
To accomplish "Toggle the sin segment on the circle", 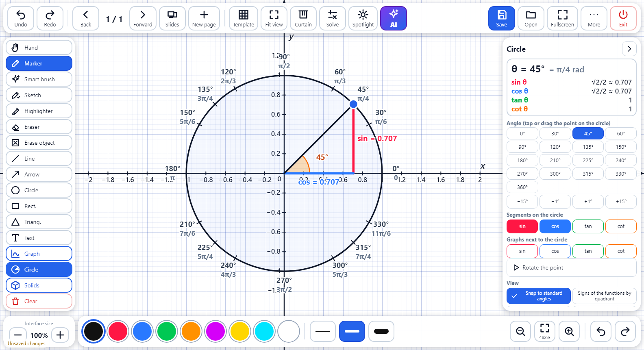I will click(x=522, y=226).
